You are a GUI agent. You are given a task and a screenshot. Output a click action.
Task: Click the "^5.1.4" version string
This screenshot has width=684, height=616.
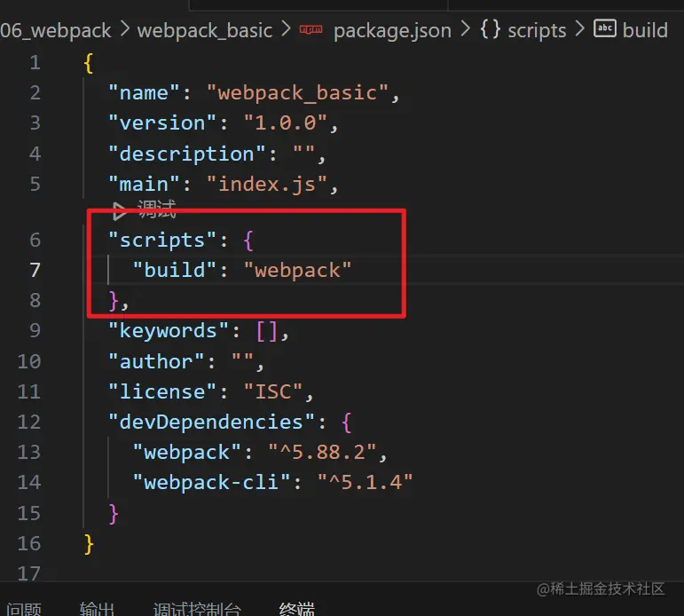pyautogui.click(x=365, y=482)
